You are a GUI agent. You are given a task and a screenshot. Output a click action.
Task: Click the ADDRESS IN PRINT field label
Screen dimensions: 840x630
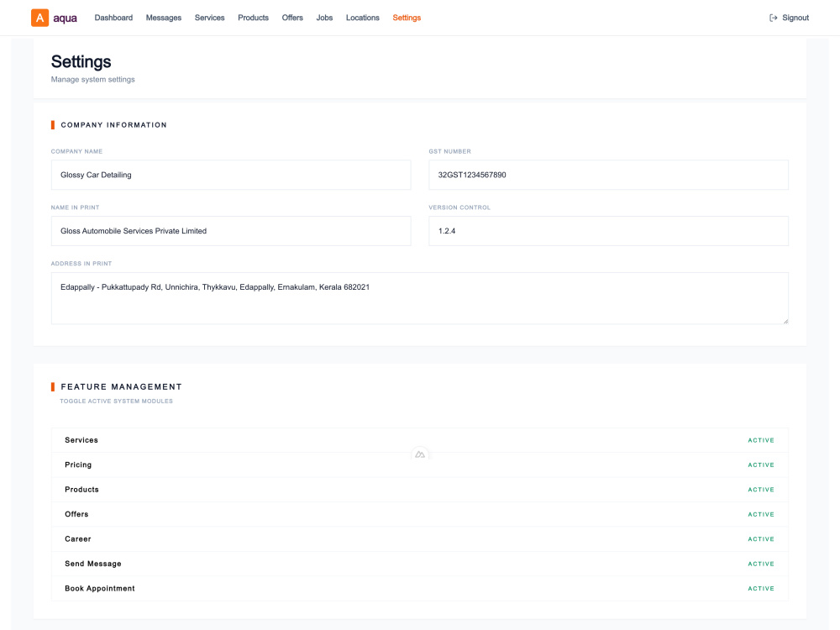coord(81,264)
